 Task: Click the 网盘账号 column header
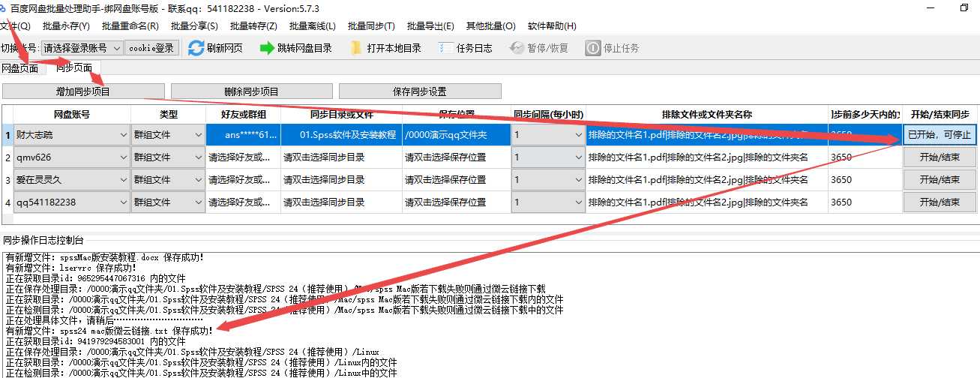[72, 115]
